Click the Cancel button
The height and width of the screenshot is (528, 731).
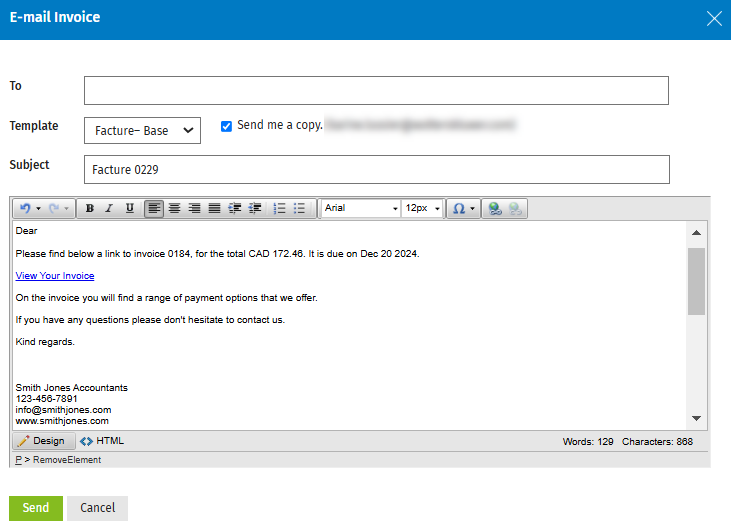(x=97, y=508)
